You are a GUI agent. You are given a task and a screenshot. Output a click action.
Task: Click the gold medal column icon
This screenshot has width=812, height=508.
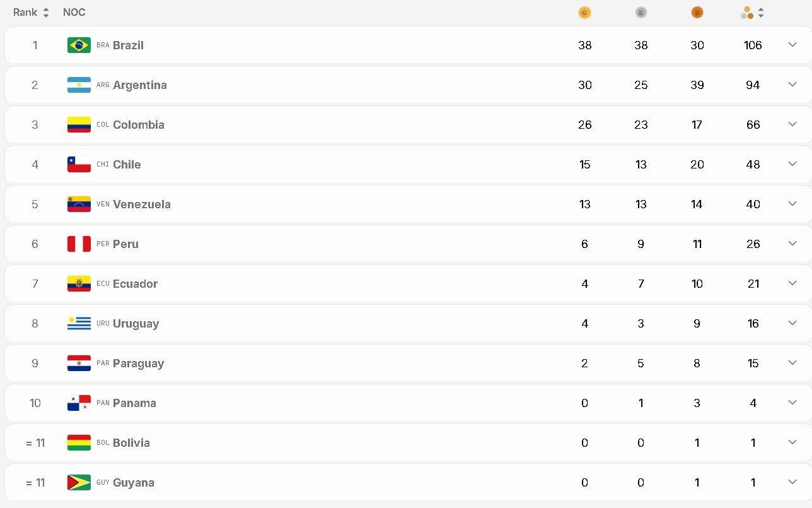(584, 13)
